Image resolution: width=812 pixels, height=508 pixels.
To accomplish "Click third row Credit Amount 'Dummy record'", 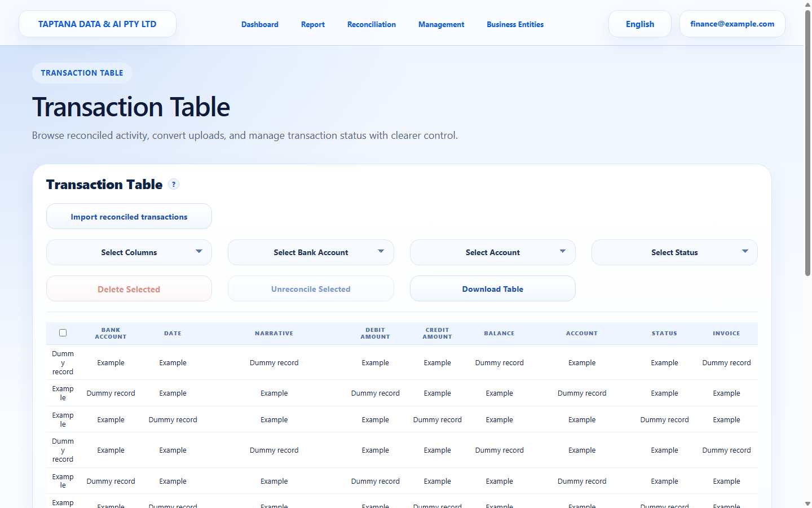I will (438, 419).
